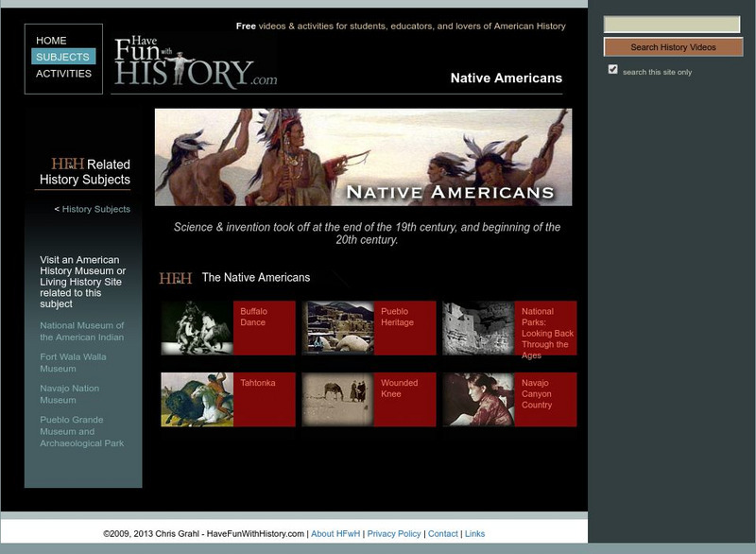Image resolution: width=756 pixels, height=554 pixels.
Task: Click the HFH logo beside The Native Americans
Action: pyautogui.click(x=176, y=278)
